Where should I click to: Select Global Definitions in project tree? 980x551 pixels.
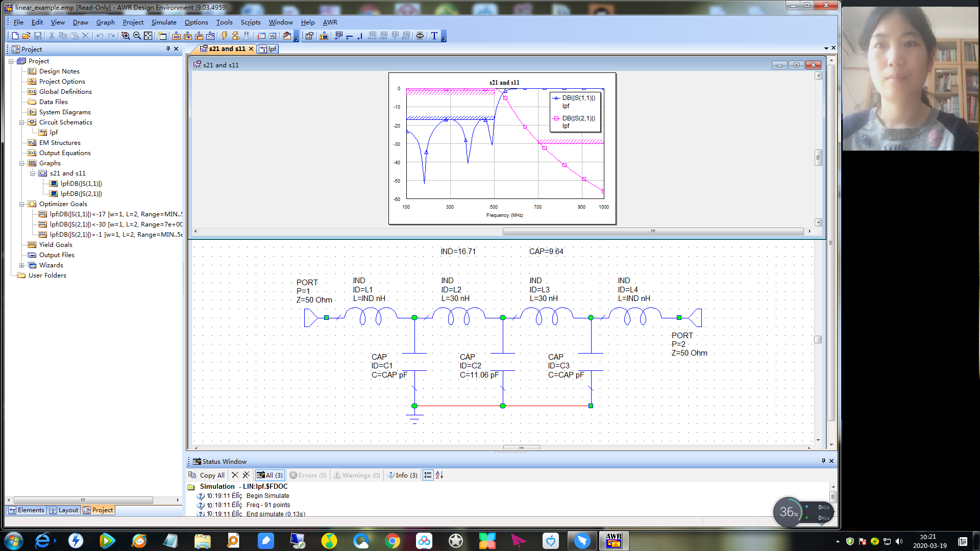65,92
